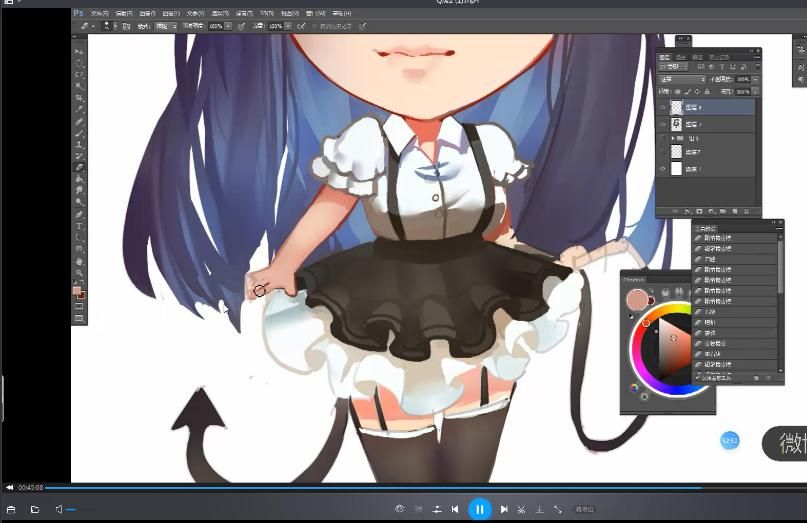Select the Paint Bucket tool
Image resolution: width=807 pixels, height=523 pixels.
79,179
